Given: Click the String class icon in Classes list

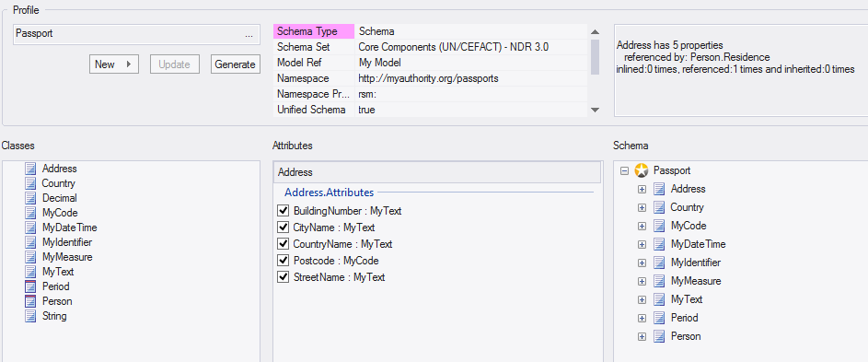Looking at the screenshot, I should coord(29,316).
